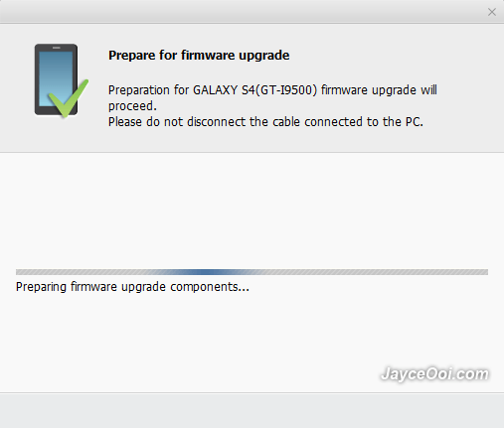Viewport: 504px width, 428px height.
Task: Click 'firmware upgrade will' in description text
Action: coord(379,90)
